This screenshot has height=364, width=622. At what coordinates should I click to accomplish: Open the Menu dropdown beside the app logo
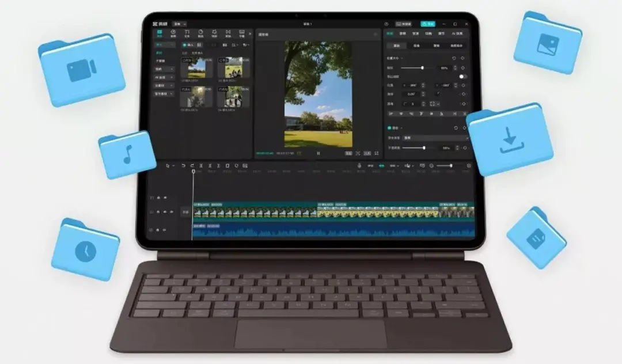pyautogui.click(x=180, y=24)
